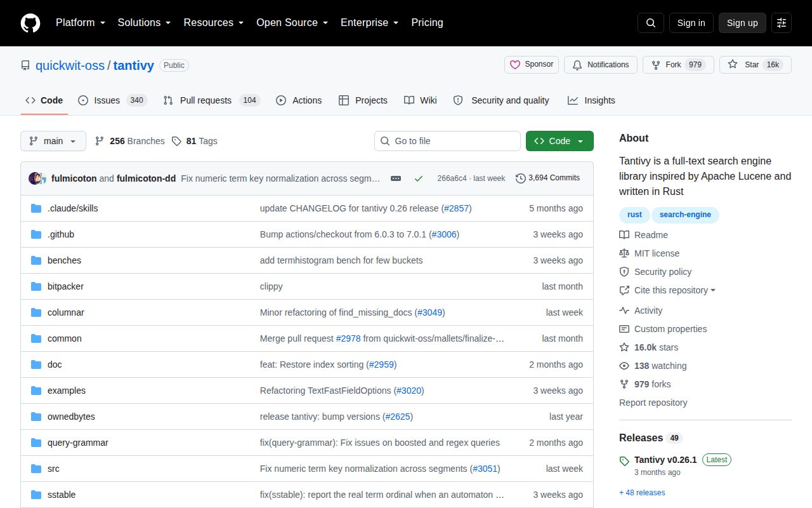Open the quickwit-oss owner link
Viewport: 812px width, 508px height.
[70, 65]
